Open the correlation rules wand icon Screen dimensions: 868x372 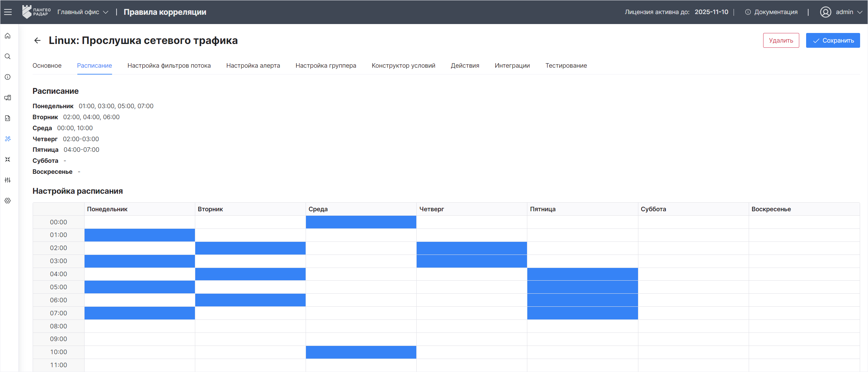(x=8, y=139)
